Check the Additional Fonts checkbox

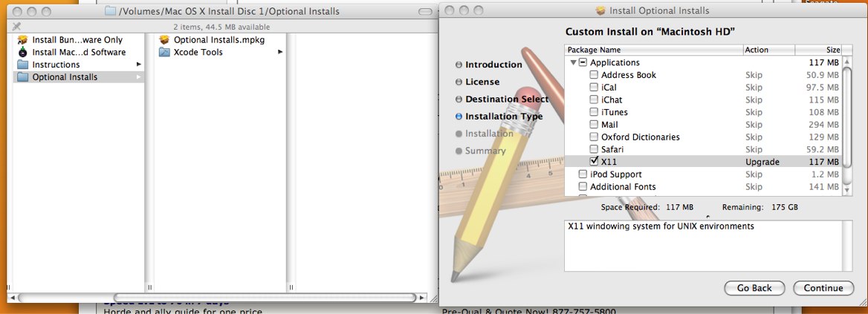583,187
